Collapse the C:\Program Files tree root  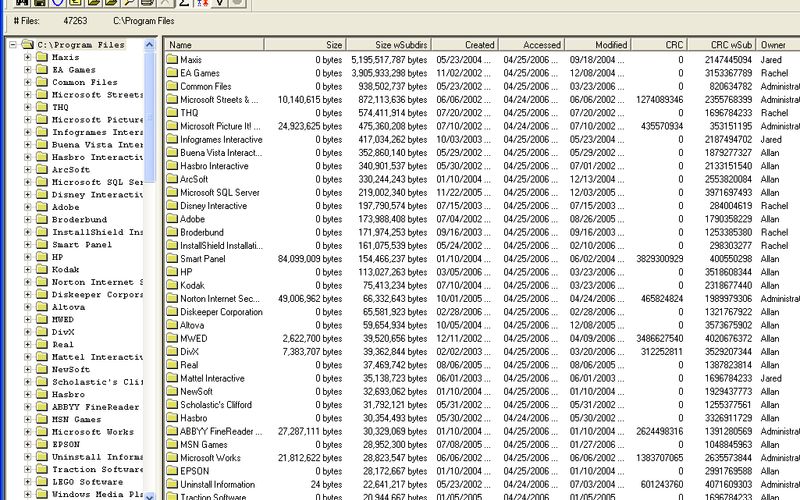(x=13, y=45)
